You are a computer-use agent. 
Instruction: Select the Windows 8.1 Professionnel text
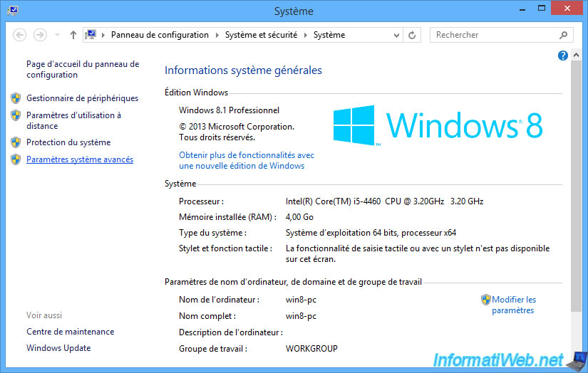pos(229,110)
